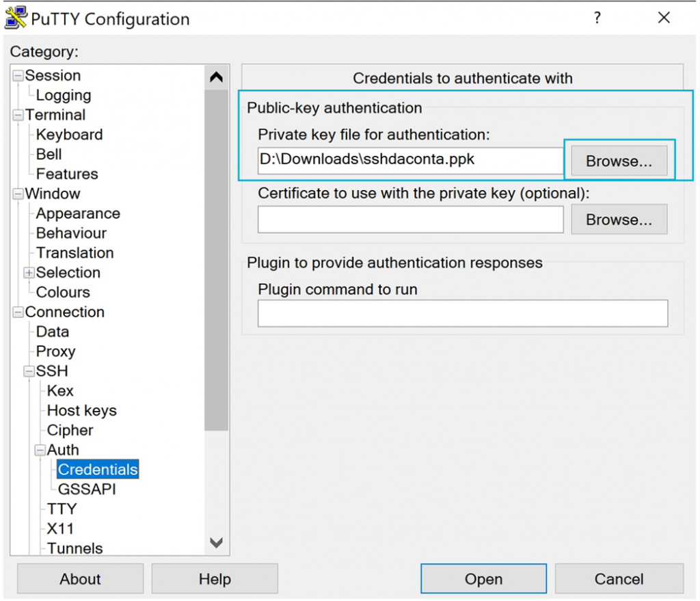Select the Auth category
This screenshot has width=700, height=601.
point(62,450)
